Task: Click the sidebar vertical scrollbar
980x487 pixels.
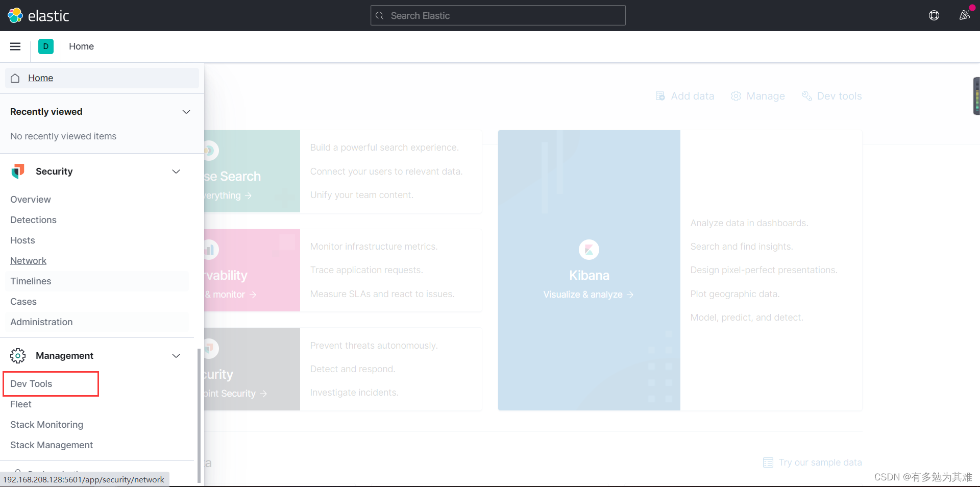Action: (x=199, y=415)
